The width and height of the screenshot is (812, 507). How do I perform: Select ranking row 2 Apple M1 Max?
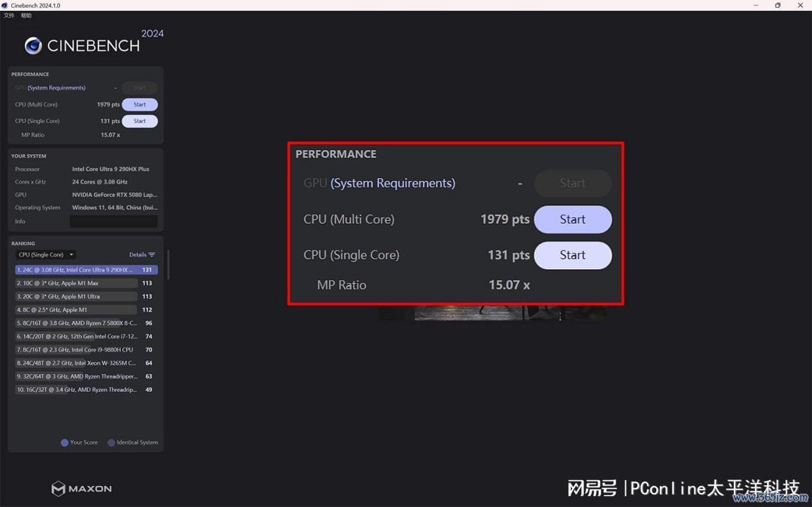86,283
